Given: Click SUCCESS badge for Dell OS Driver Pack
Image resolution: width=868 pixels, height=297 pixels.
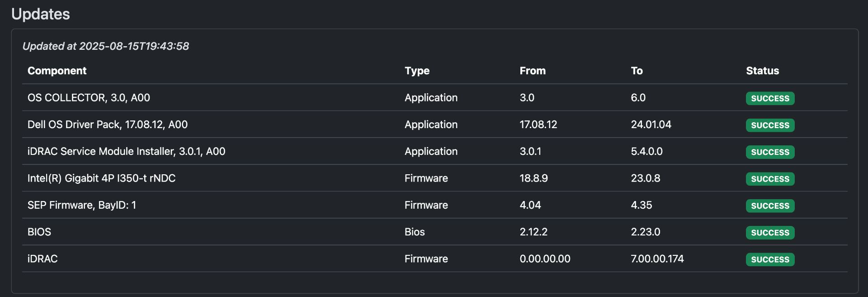Looking at the screenshot, I should pyautogui.click(x=770, y=125).
